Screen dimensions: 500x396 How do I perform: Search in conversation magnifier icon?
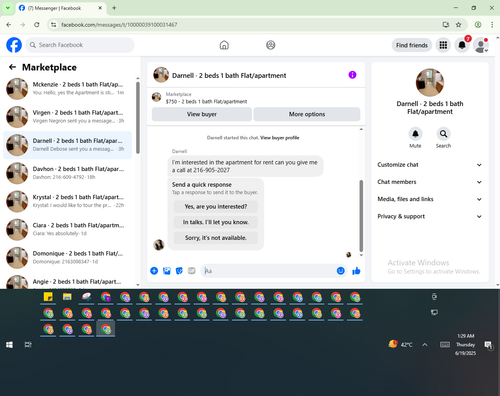click(443, 134)
